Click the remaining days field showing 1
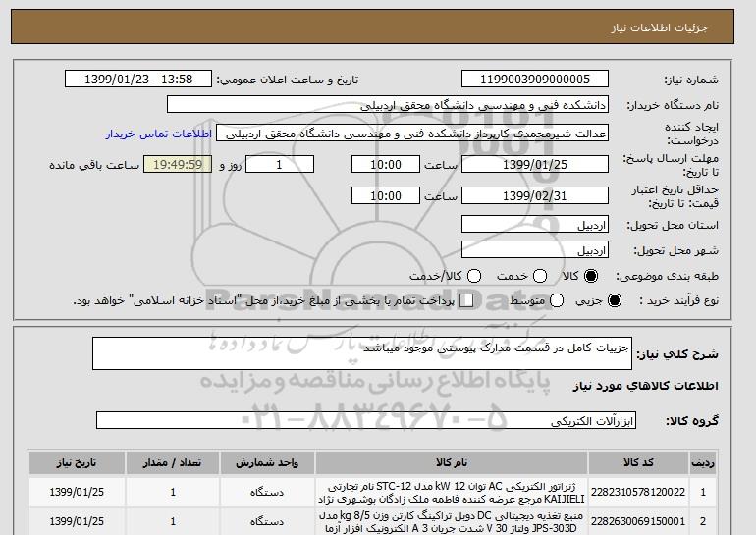The image size is (756, 535). (280, 164)
